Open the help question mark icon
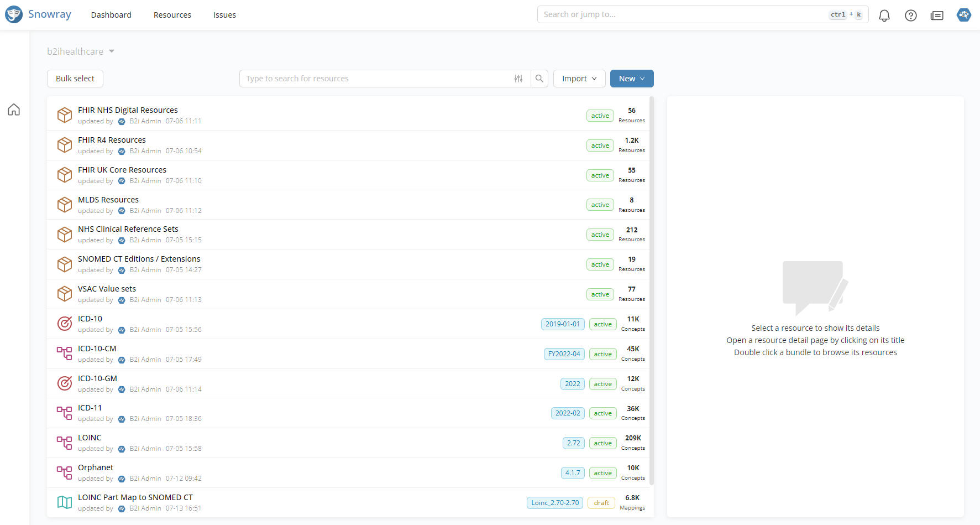This screenshot has width=980, height=525. (910, 15)
